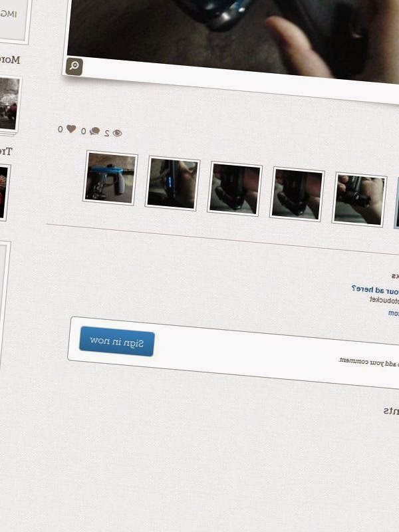Image resolution: width=399 pixels, height=532 pixels.
Task: Open the crowd photo thumbnail in the sidebar
Action: 9,104
